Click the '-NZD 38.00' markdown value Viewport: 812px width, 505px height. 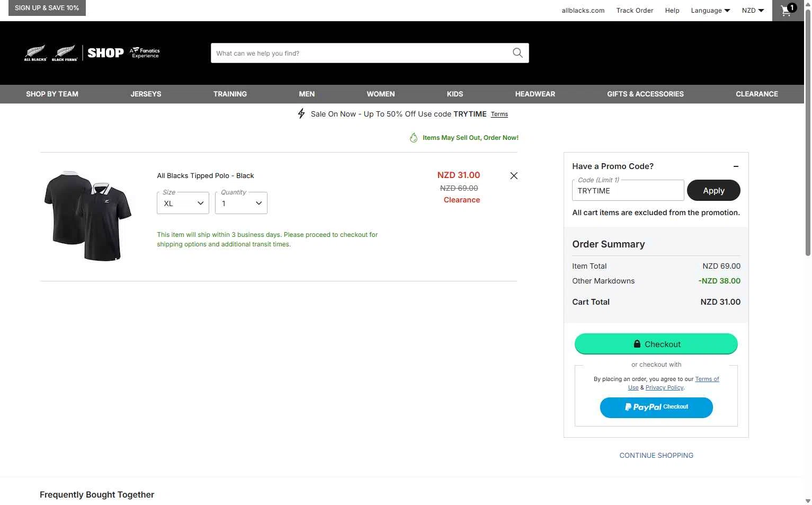coord(719,281)
